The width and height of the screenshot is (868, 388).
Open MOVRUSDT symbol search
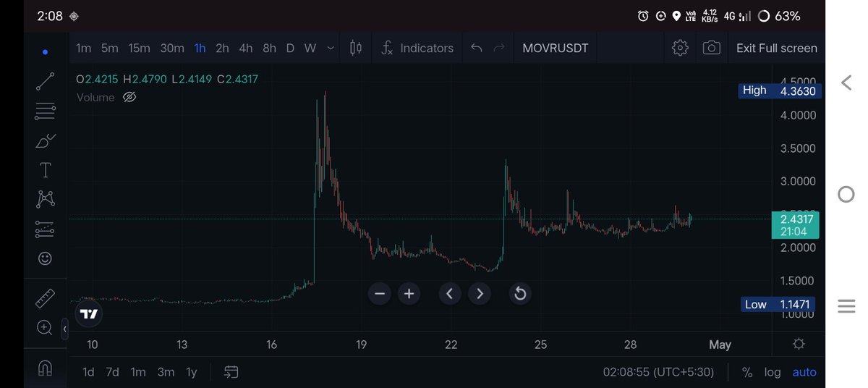pyautogui.click(x=556, y=48)
